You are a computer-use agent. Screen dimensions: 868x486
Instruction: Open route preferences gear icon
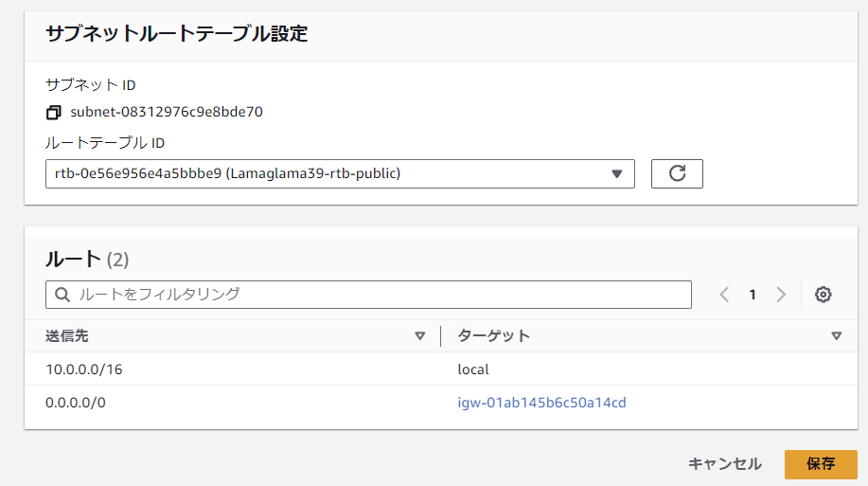pos(823,295)
